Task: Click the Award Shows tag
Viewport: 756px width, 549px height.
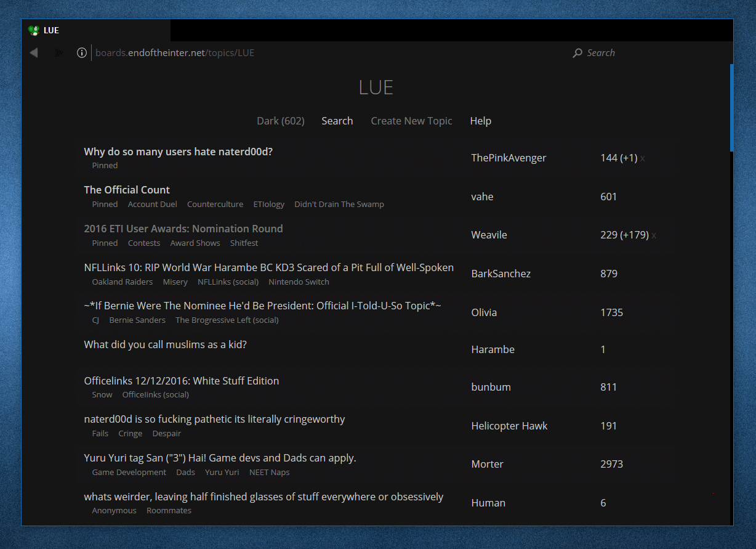Action: pyautogui.click(x=195, y=243)
